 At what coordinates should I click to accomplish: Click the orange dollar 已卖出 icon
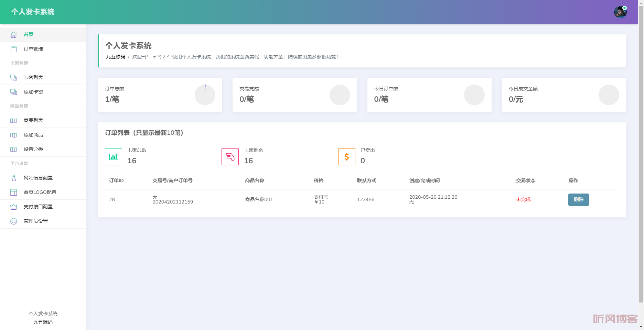(346, 156)
